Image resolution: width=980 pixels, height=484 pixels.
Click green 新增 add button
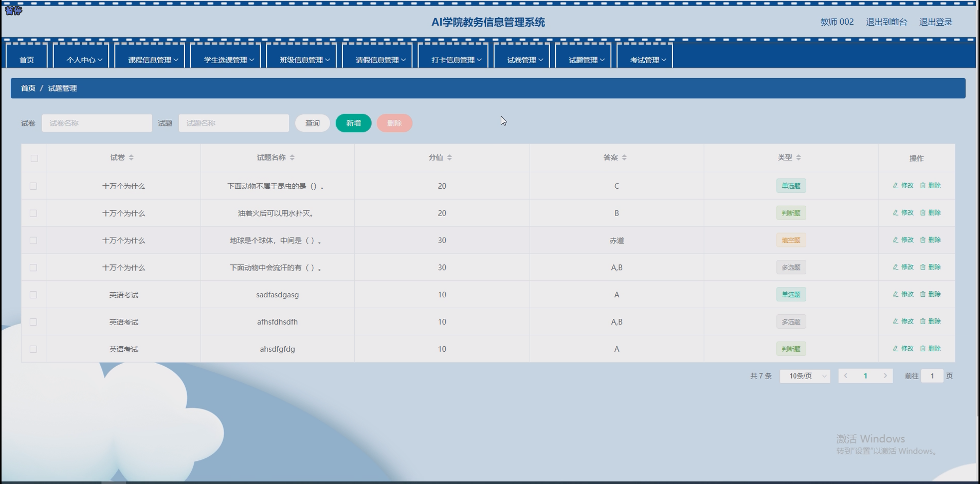(x=354, y=123)
